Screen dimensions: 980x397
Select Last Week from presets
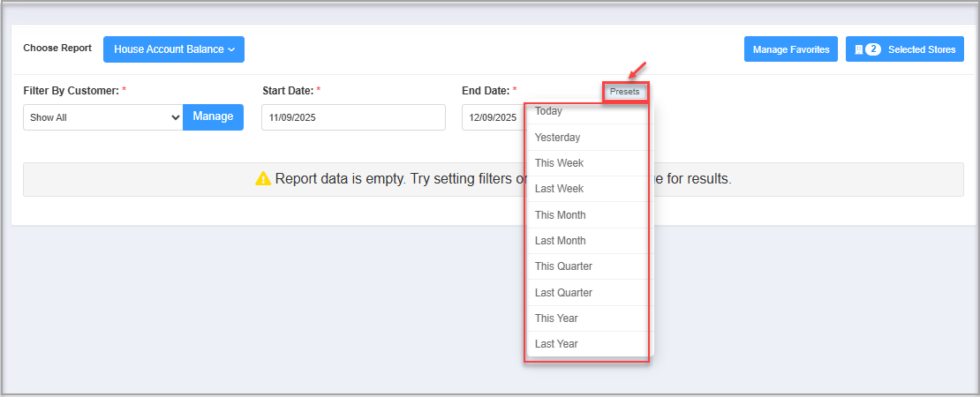(559, 189)
